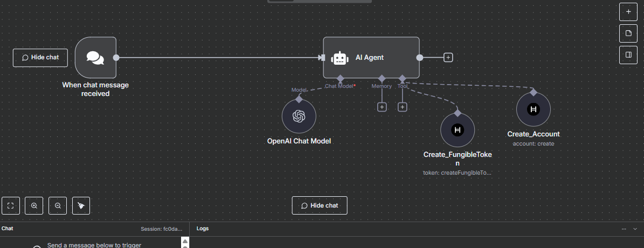The height and width of the screenshot is (248, 644).
Task: Select the OpenAI Chat Model node
Action: click(x=299, y=116)
